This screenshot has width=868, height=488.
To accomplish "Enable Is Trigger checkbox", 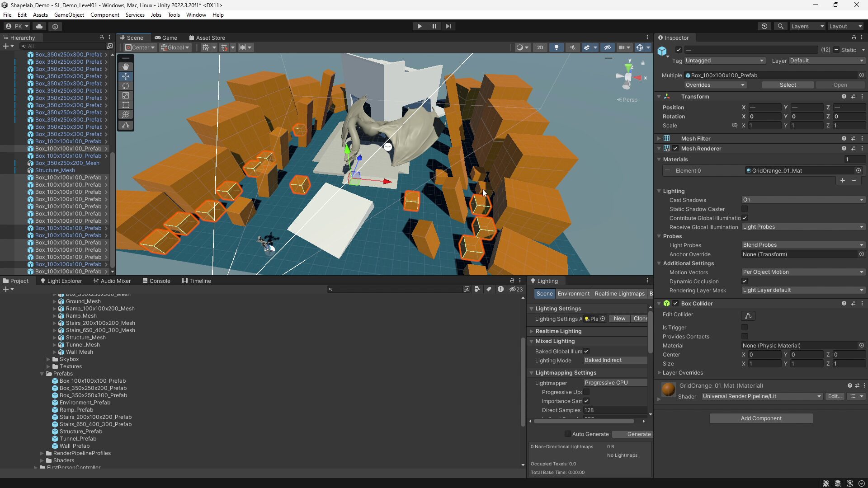I will coord(745,328).
